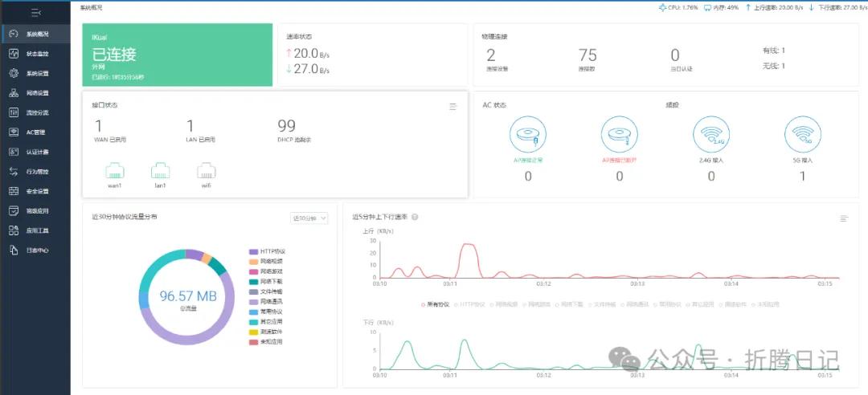Expand the 近30分钟 time range dropdown
The image size is (868, 395).
309,218
